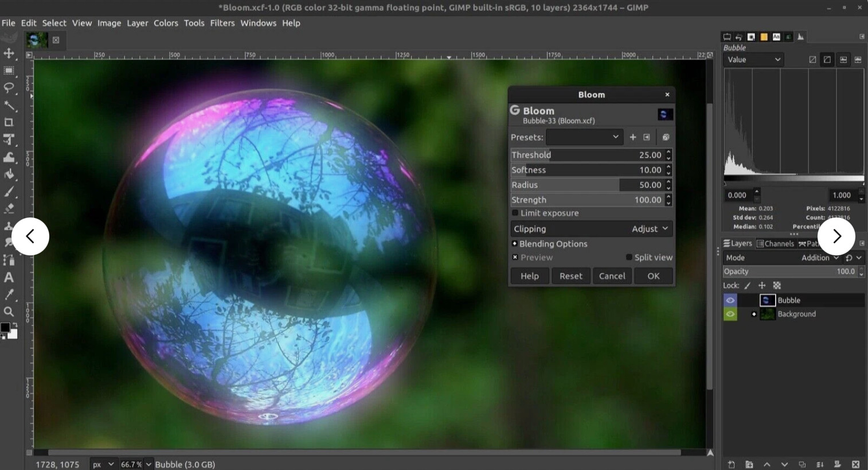Image resolution: width=868 pixels, height=470 pixels.
Task: Toggle the Split view checkbox
Action: tap(629, 257)
